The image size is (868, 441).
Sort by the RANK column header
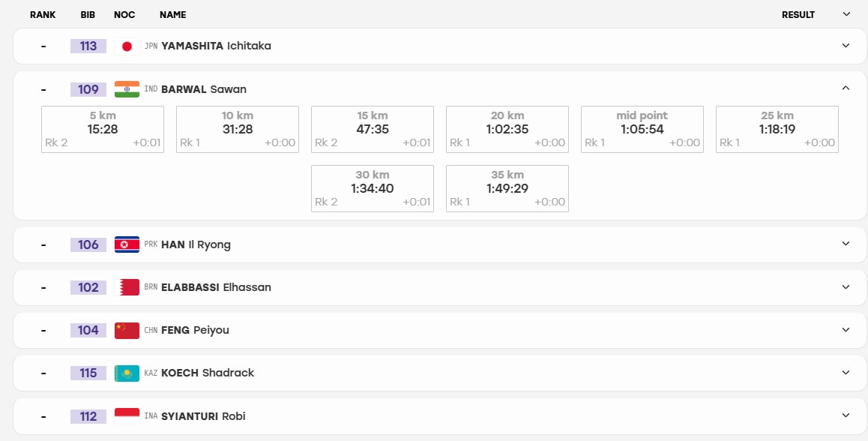[43, 15]
